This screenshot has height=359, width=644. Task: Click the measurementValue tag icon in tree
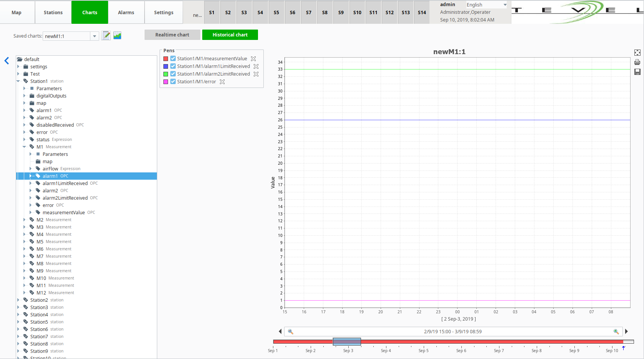click(x=38, y=213)
